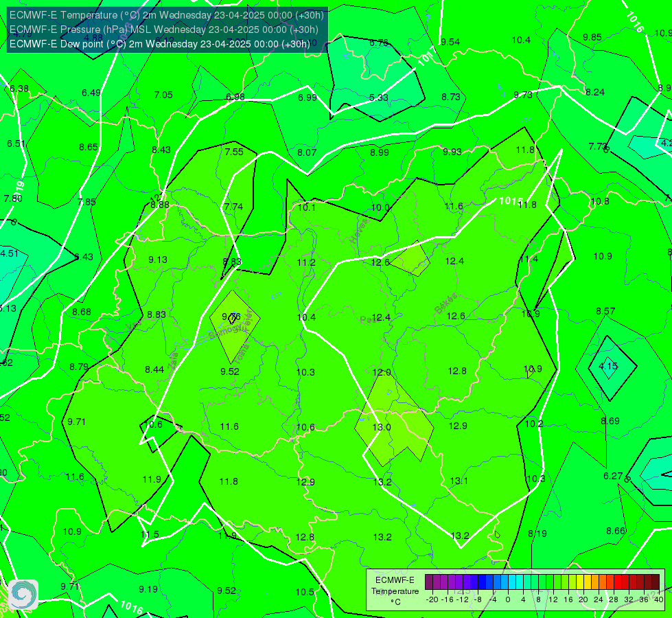Click the 9.93 temperature value
Screen dimensions: 672x618
tap(452, 152)
